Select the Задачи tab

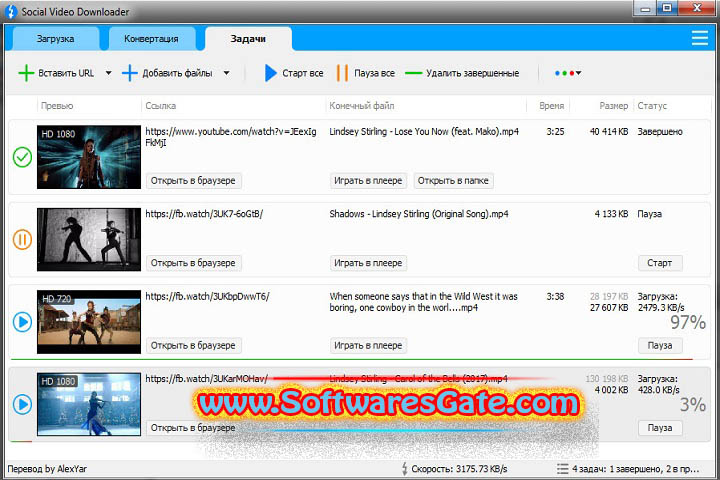tap(248, 39)
